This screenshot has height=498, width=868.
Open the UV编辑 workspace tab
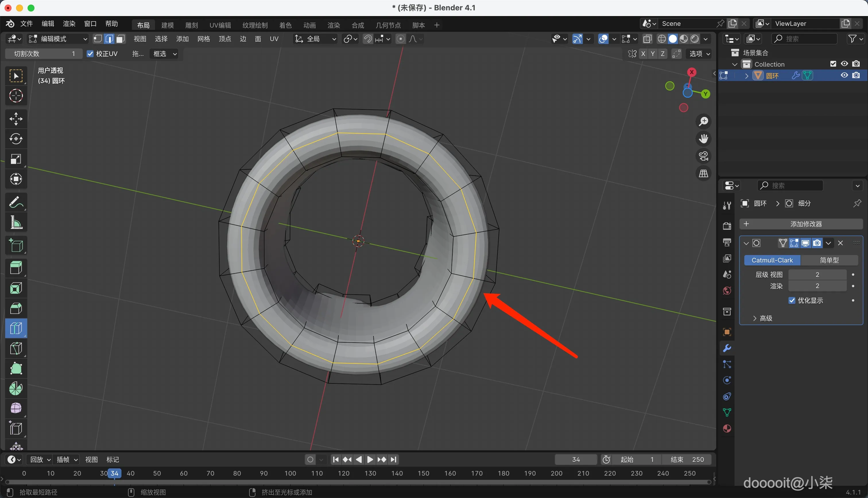220,25
